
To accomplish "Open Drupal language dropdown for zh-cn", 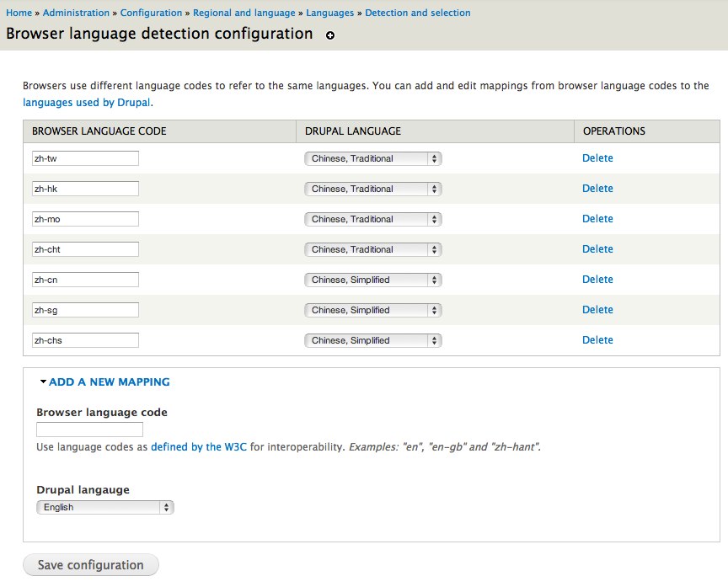I will coord(372,280).
